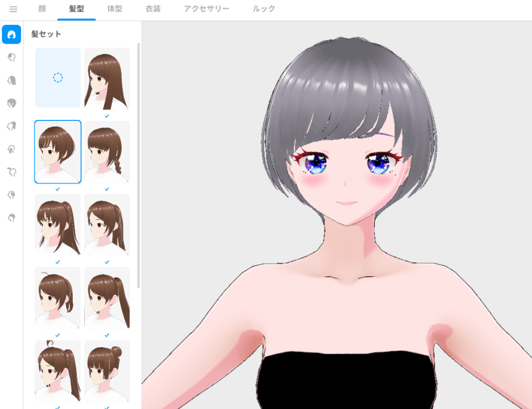Screen dimensions: 532x409
Task: Open the flipped-strand hair category icon
Action: (x=11, y=195)
